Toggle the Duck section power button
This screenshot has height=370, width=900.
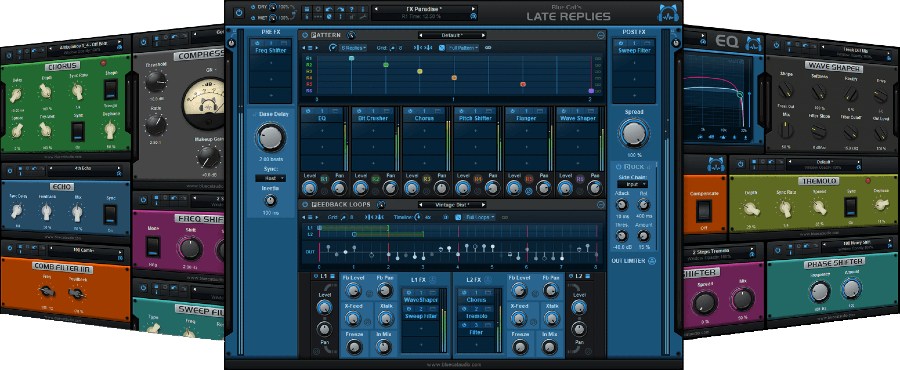(x=620, y=167)
